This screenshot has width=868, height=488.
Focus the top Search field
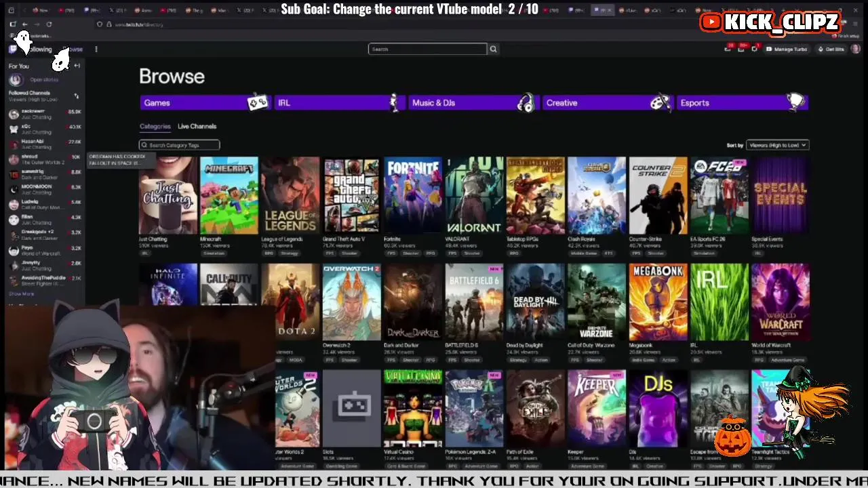coord(427,49)
